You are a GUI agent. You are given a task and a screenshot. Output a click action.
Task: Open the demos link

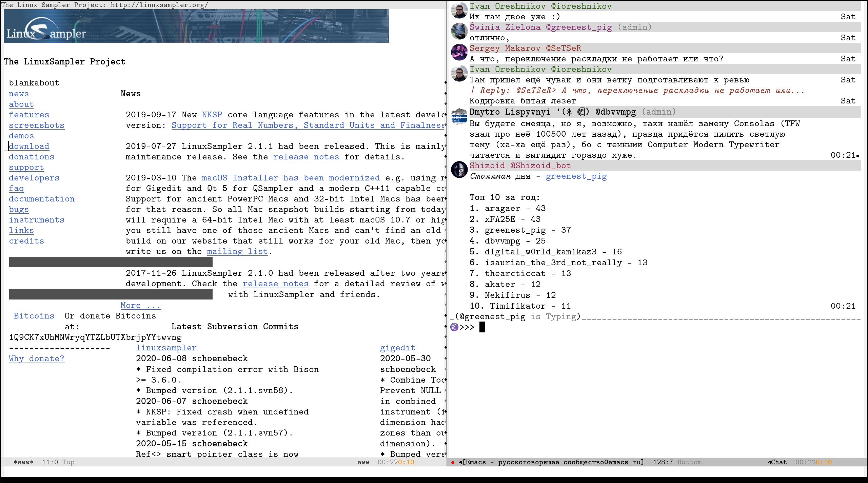click(21, 136)
